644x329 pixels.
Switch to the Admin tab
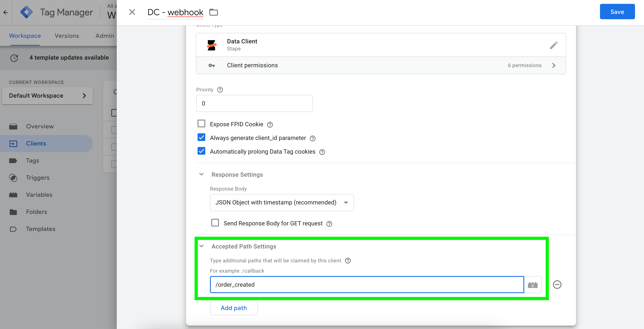point(105,36)
